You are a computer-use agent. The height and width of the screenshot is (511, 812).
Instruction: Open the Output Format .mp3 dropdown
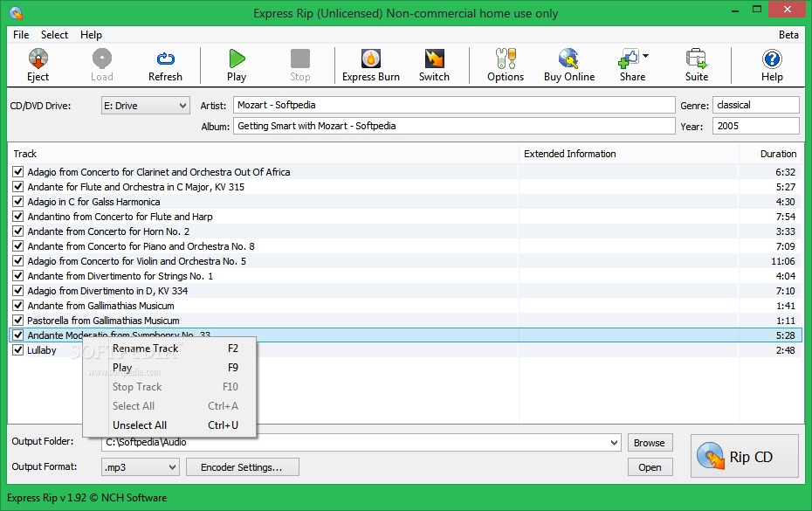click(141, 467)
